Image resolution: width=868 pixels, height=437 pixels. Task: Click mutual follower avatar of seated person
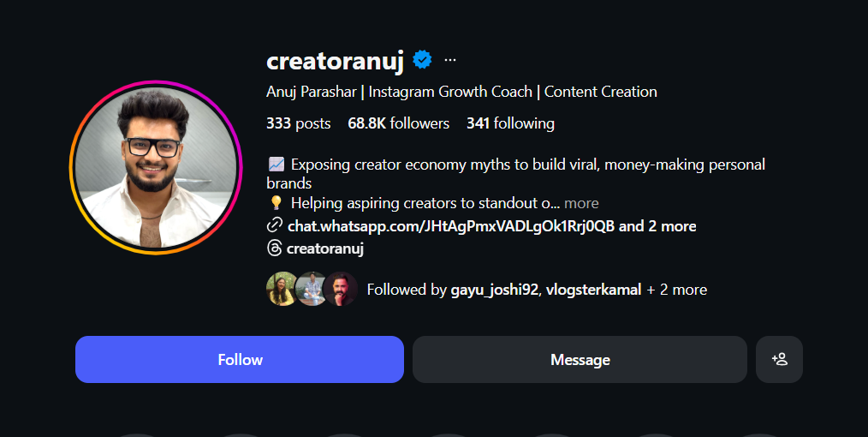pos(311,290)
